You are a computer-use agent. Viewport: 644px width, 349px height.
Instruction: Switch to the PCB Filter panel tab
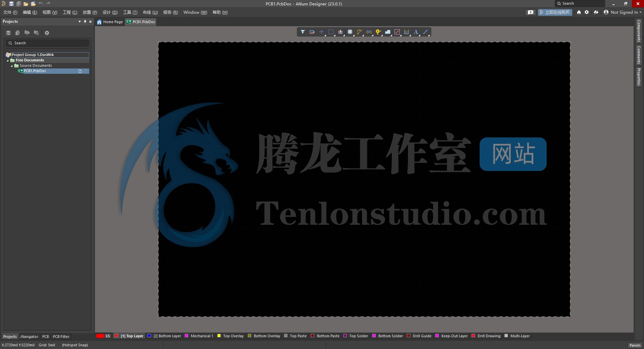point(61,337)
